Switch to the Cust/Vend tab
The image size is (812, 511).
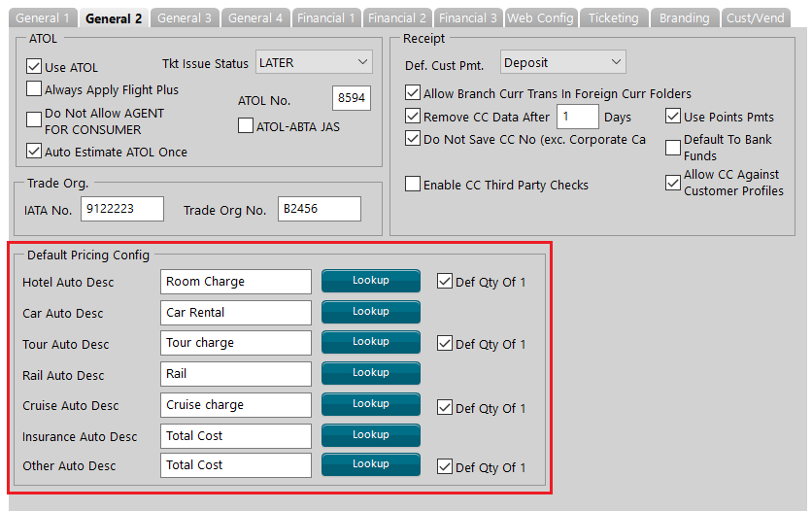click(x=756, y=18)
